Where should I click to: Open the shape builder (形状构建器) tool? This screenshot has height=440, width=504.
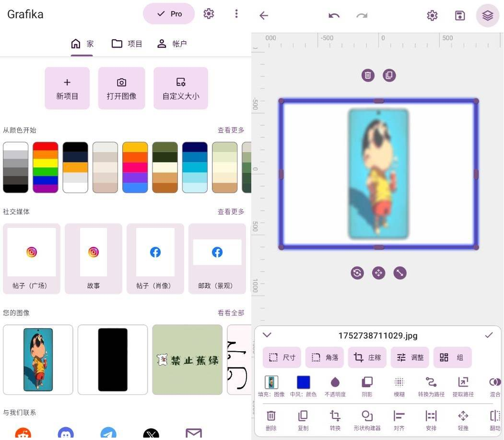[x=367, y=416]
